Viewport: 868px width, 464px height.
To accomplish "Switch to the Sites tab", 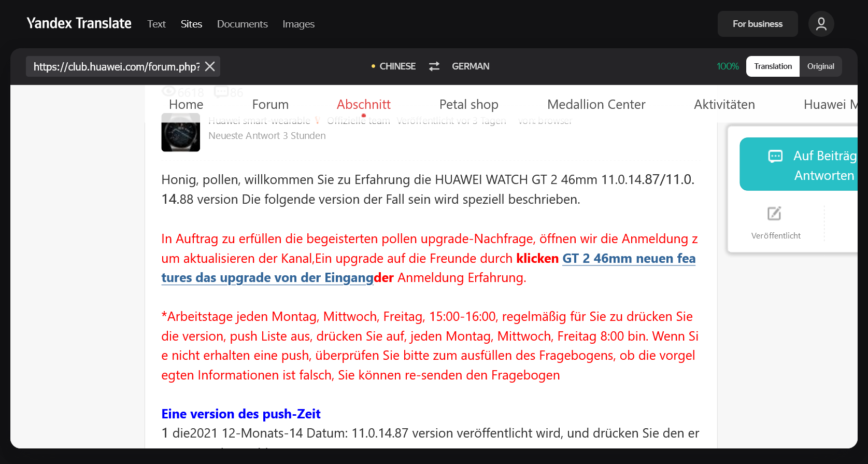I will tap(191, 24).
